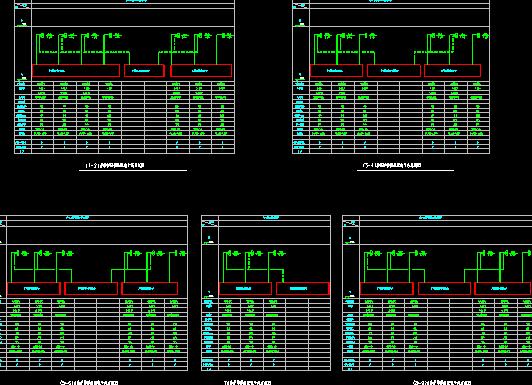This screenshot has width=532, height=385.
Task: Select the middle red box in top-right diagram
Action: (x=394, y=71)
